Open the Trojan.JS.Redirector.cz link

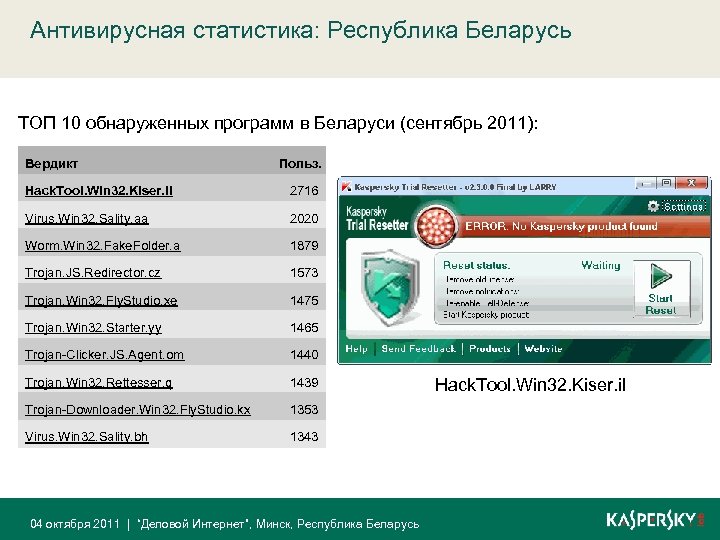(93, 273)
